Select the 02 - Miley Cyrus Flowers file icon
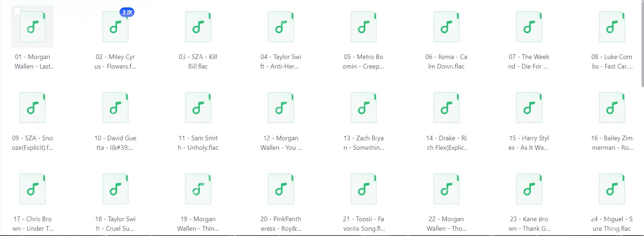 115,27
